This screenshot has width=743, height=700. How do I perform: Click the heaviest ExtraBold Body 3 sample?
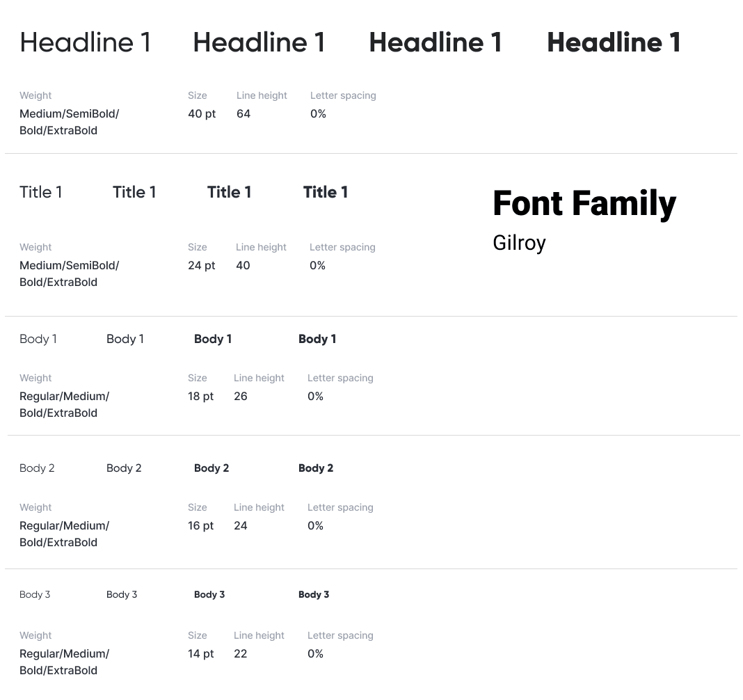coord(314,594)
